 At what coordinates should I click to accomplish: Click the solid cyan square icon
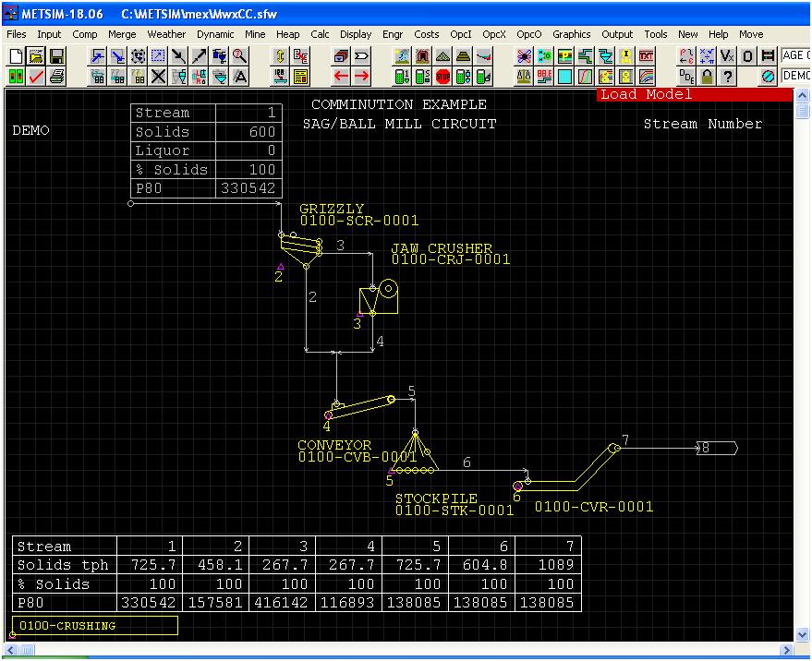coord(564,77)
